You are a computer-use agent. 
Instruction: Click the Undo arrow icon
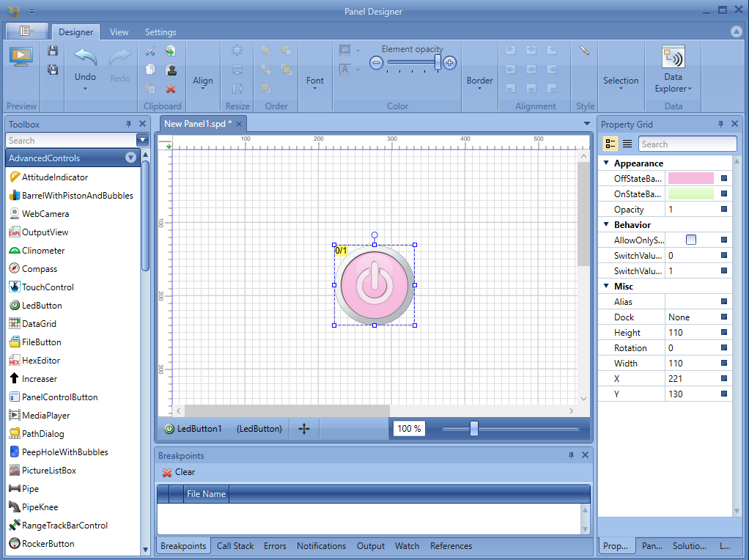point(85,57)
